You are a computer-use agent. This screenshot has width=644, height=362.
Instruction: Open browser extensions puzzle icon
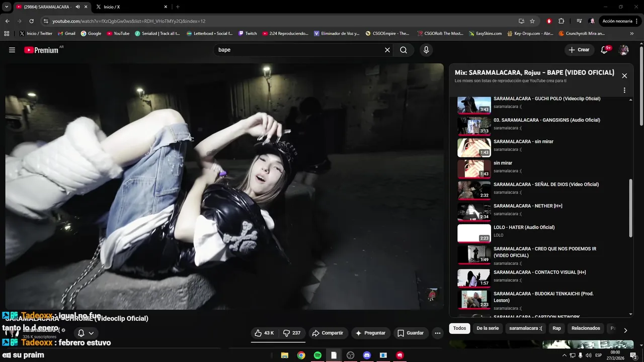click(561, 21)
